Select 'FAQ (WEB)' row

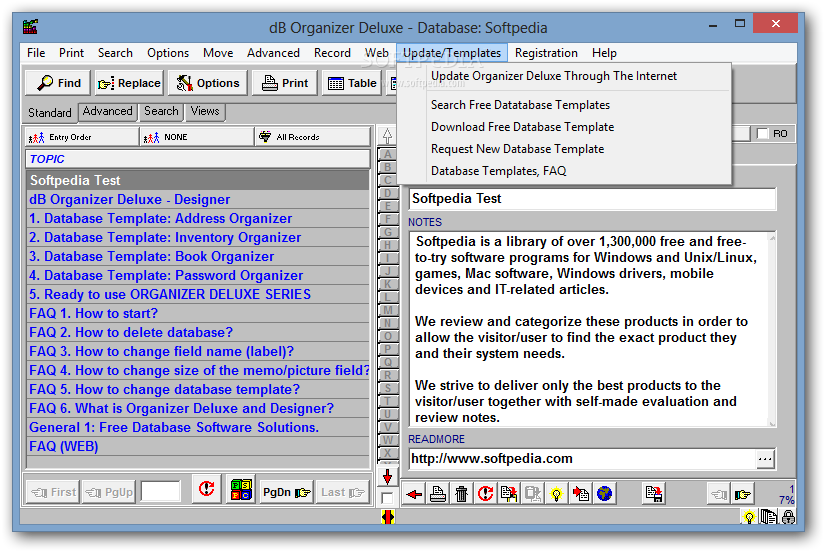pos(198,447)
